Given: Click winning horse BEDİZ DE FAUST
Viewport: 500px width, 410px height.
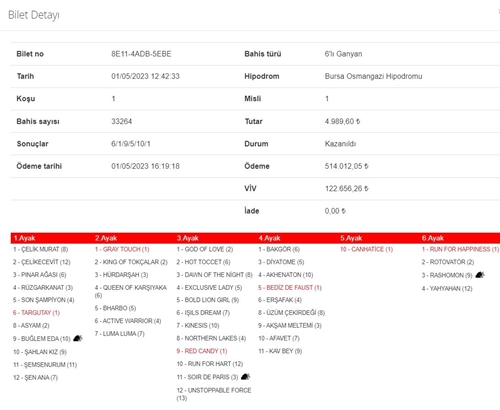Looking at the screenshot, I should pos(290,288).
